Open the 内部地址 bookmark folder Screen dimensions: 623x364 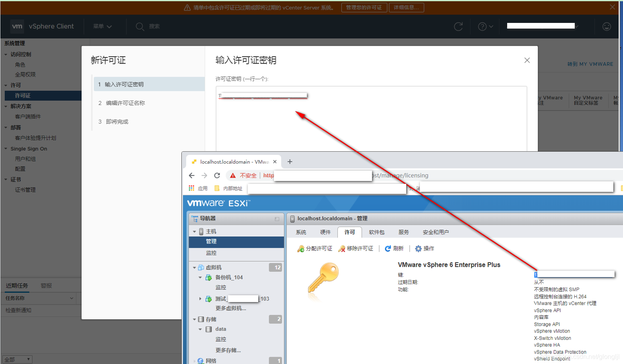point(228,188)
